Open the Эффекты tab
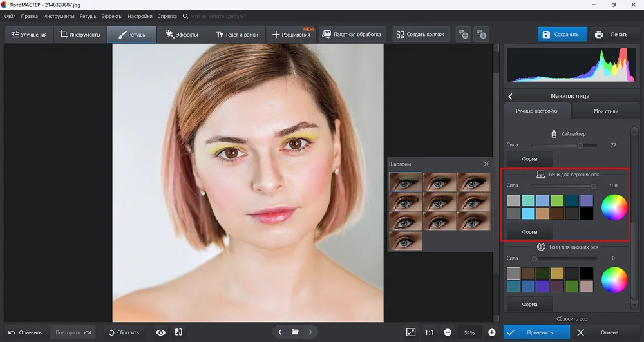This screenshot has width=644, height=342. 182,35
